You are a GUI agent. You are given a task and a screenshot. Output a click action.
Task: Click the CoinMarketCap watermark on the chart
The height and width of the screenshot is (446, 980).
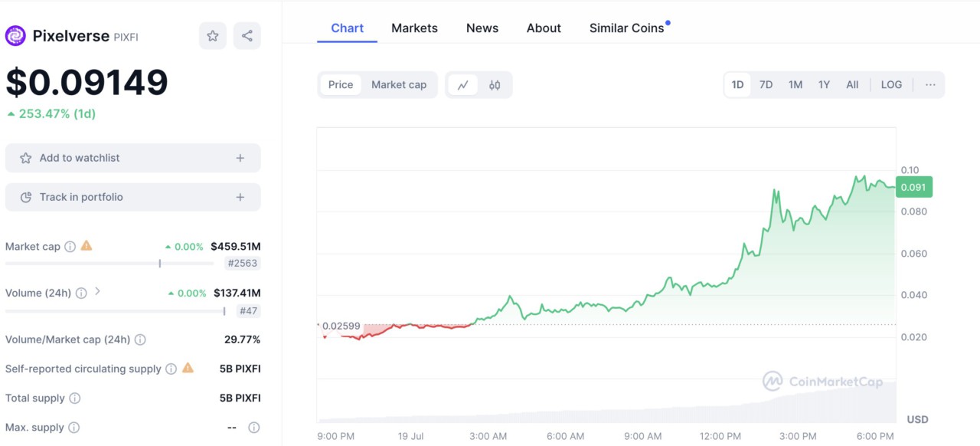click(x=824, y=381)
